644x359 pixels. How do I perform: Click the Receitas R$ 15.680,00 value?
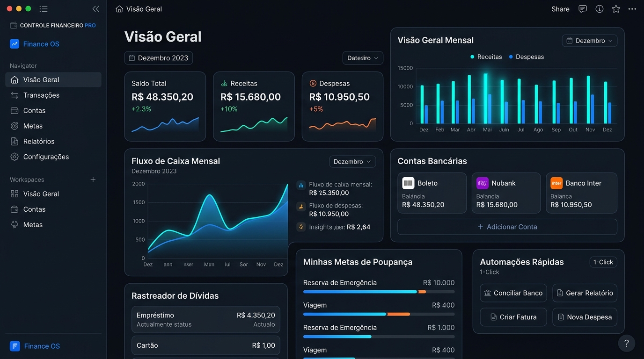250,97
